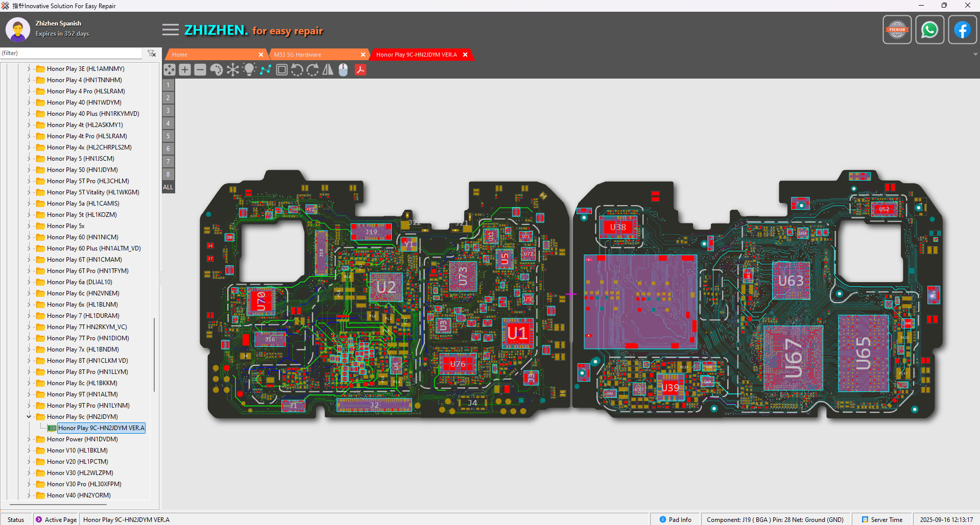Open the color palette tool
980x525 pixels.
[217, 70]
